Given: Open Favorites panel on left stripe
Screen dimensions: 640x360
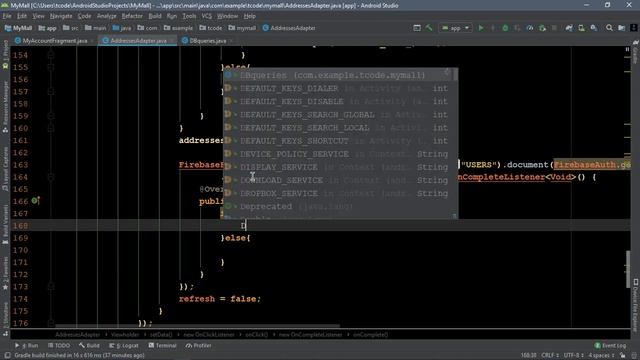Looking at the screenshot, I should click(x=5, y=273).
